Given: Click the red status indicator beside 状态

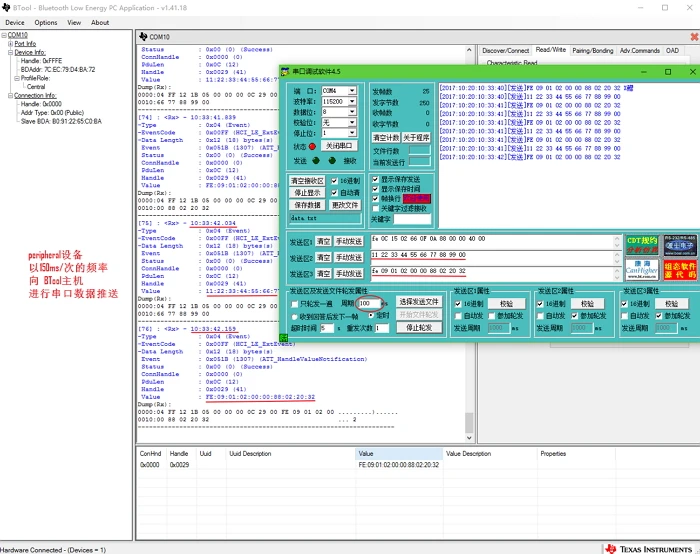Looking at the screenshot, I should pyautogui.click(x=312, y=146).
